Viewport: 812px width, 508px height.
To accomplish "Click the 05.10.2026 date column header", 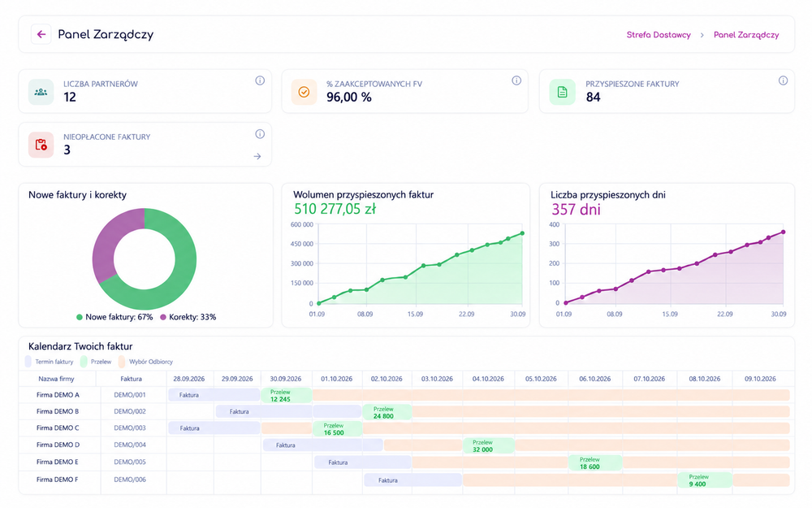I will click(x=541, y=379).
